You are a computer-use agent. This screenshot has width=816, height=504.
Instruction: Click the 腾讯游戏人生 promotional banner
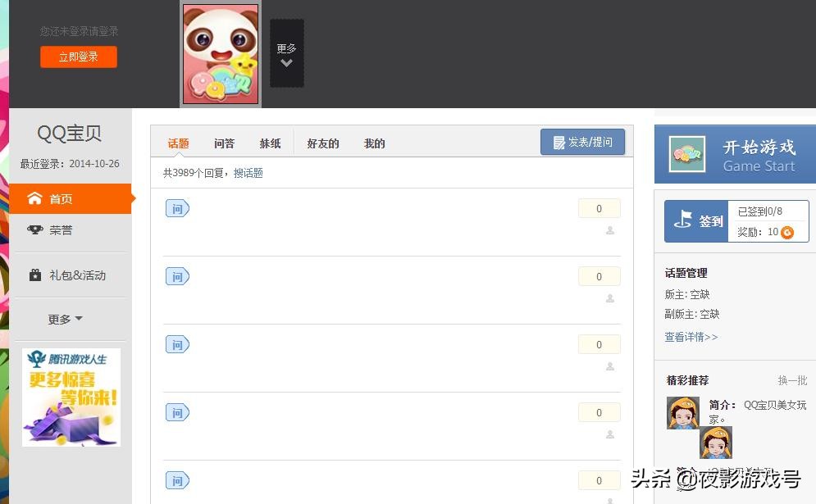click(71, 397)
